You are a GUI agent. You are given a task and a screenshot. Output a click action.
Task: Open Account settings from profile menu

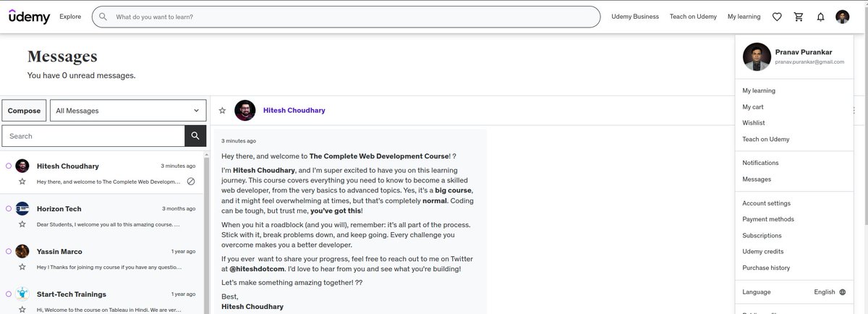[766, 203]
